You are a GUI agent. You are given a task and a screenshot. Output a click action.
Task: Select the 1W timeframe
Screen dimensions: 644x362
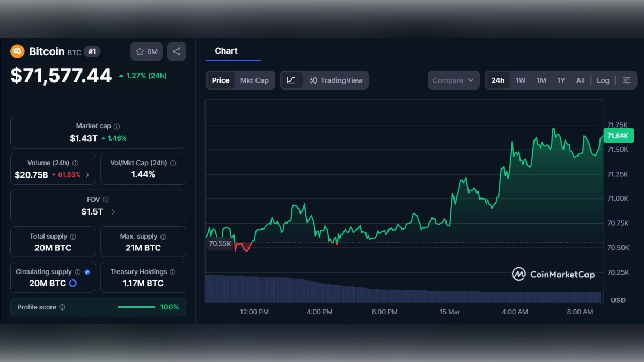pyautogui.click(x=520, y=80)
